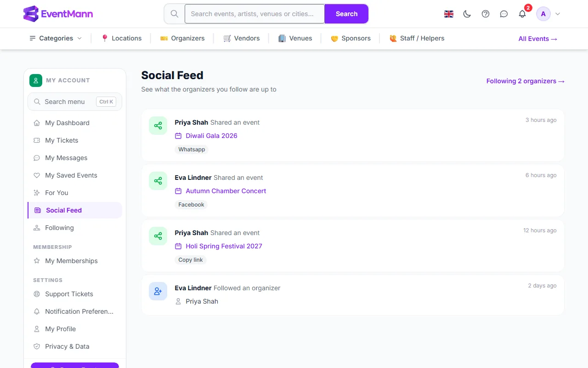Screen dimensions: 588x368
Task: Expand the Categories dropdown
Action: pyautogui.click(x=56, y=38)
